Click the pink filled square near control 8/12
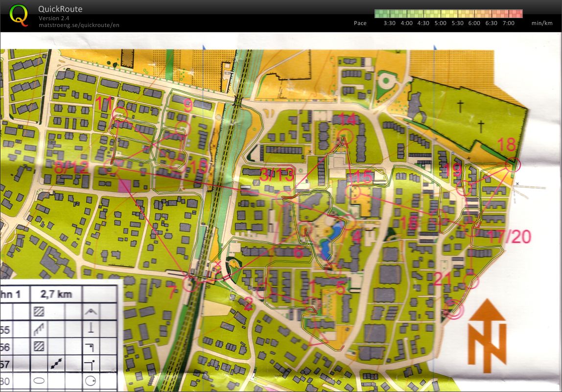The width and height of the screenshot is (562, 392). (124, 185)
